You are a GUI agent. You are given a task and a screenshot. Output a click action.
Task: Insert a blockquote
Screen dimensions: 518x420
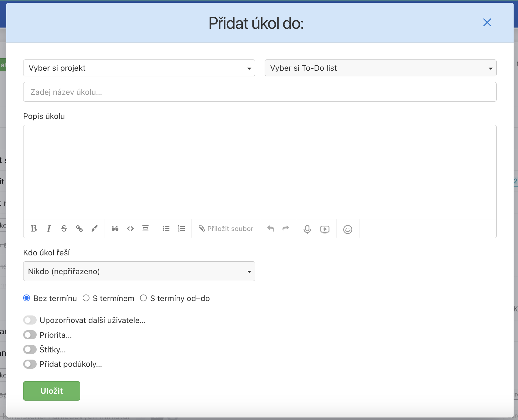click(115, 228)
